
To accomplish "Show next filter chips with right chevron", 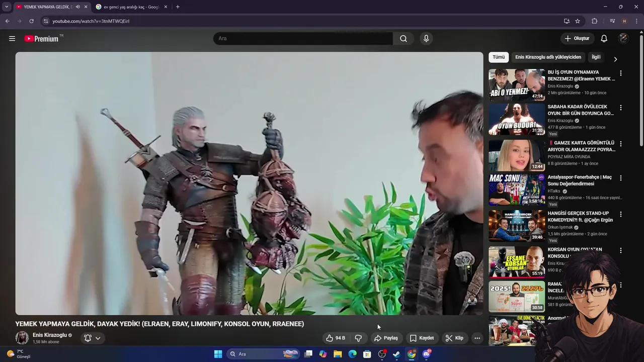I will pos(615,59).
